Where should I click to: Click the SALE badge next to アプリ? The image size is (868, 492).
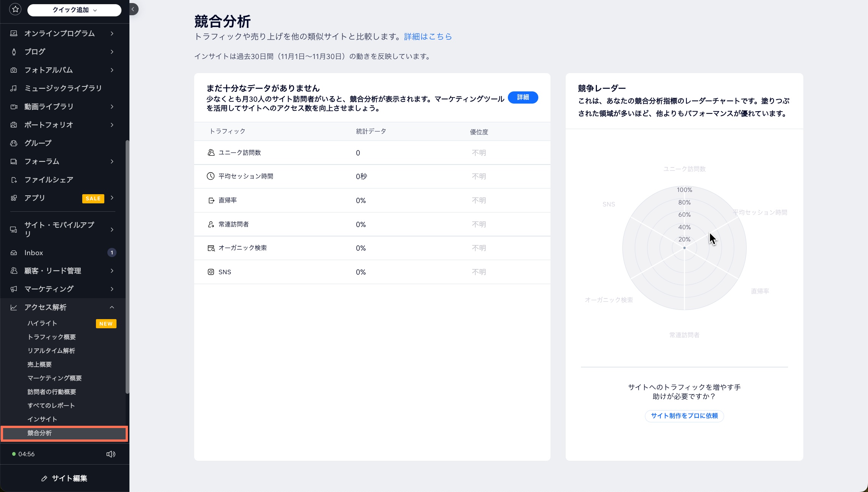click(x=93, y=198)
